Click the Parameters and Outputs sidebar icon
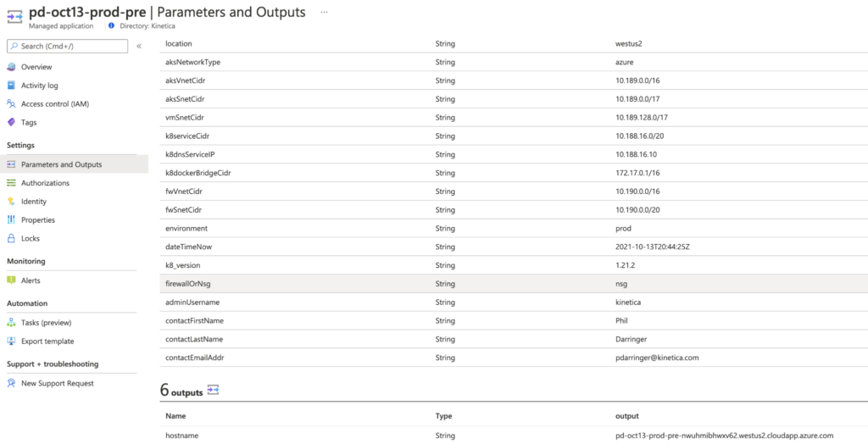 (x=11, y=164)
